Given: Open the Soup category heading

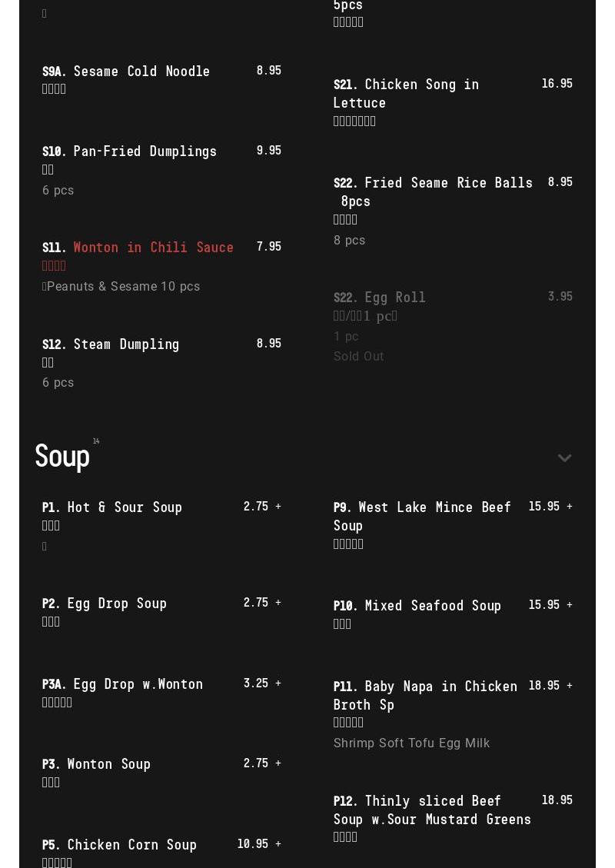Looking at the screenshot, I should [x=62, y=457].
